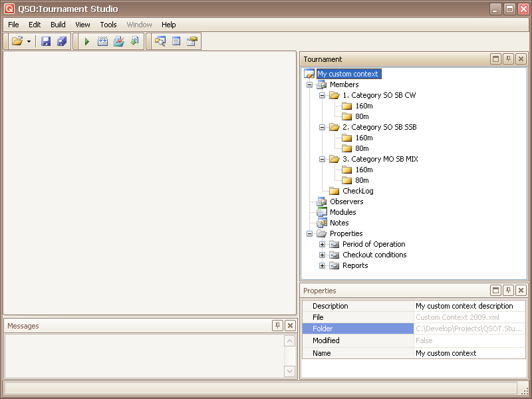Click the magnifier search toolbar icon
This screenshot has height=399, width=532.
160,41
